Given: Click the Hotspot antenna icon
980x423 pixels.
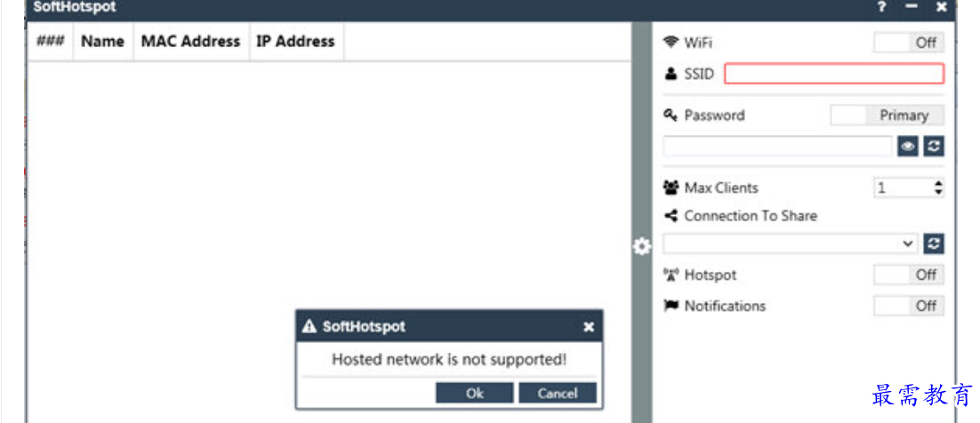Looking at the screenshot, I should (671, 275).
